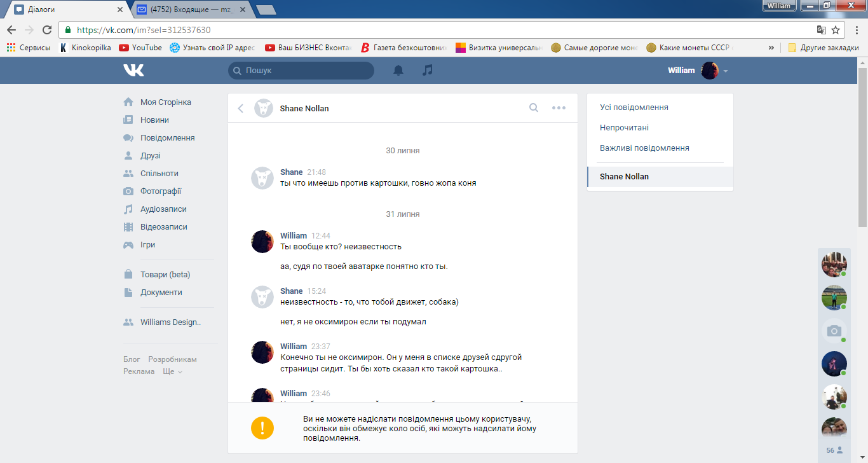Select 'Друзі' in the left sidebar
Screen dimensions: 868x463
pyautogui.click(x=151, y=156)
